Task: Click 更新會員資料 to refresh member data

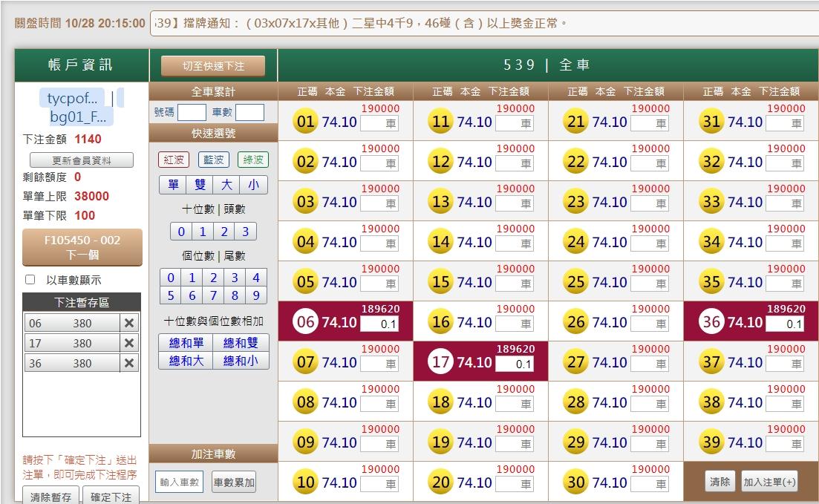Action: [82, 160]
